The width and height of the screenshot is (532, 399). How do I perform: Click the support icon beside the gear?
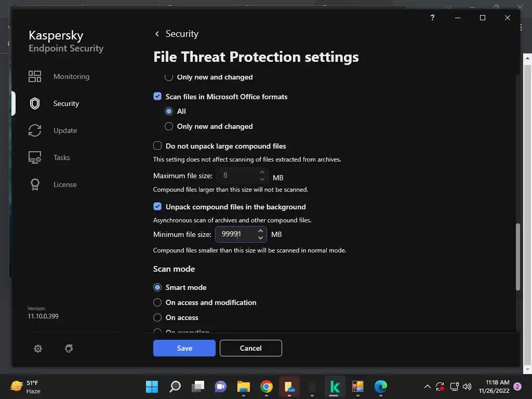tap(69, 349)
